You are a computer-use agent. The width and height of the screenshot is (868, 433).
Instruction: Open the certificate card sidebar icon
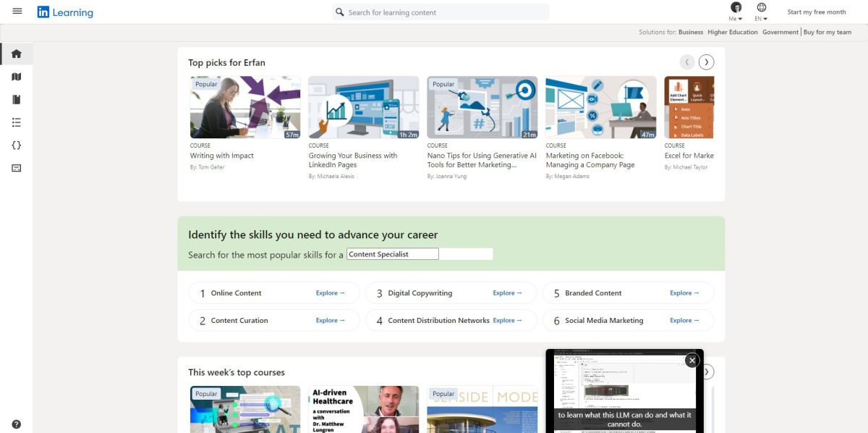(16, 168)
